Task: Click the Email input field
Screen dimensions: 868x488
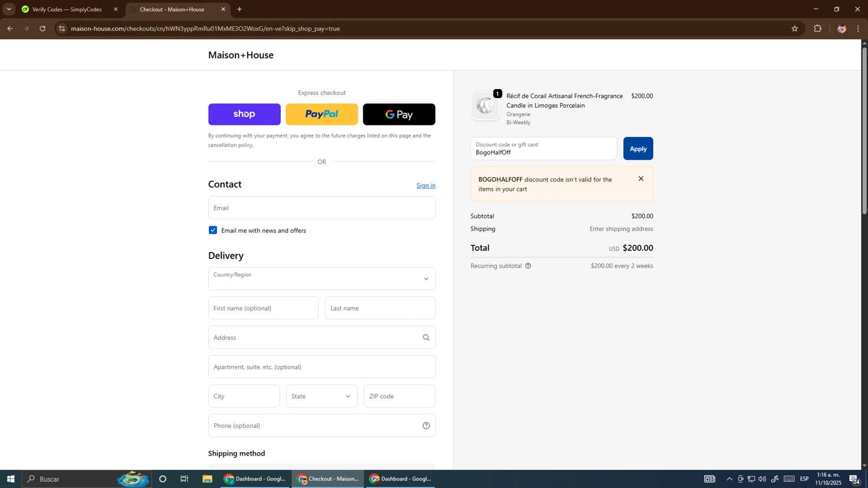Action: (322, 208)
